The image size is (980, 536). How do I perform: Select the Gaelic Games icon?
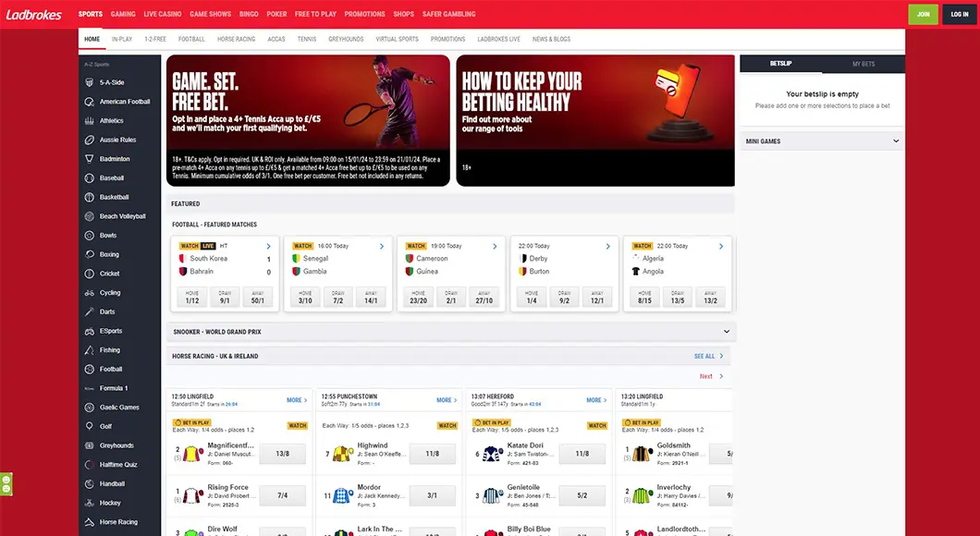(90, 408)
